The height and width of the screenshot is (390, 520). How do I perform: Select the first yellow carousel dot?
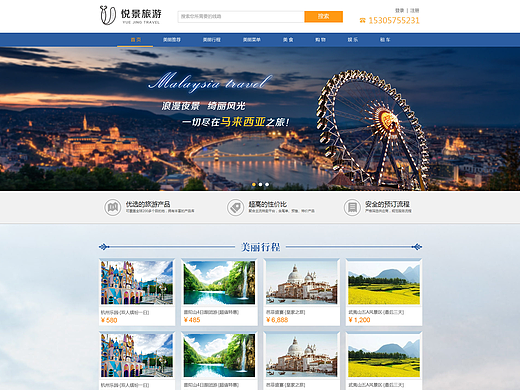[x=254, y=184]
